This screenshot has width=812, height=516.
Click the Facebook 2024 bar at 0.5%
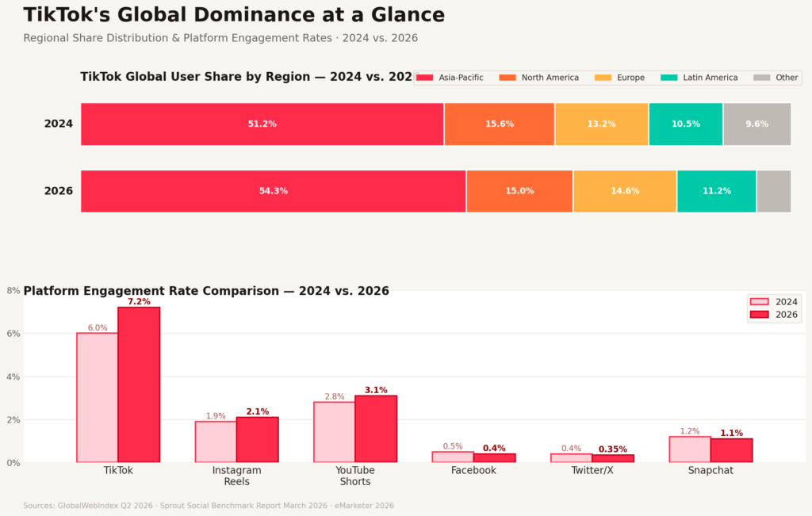453,457
